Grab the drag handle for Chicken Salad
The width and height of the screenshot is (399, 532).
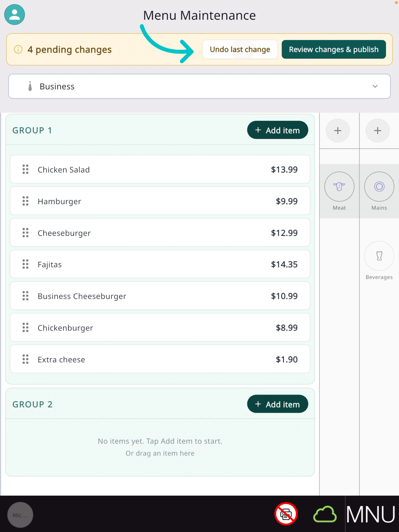click(25, 169)
